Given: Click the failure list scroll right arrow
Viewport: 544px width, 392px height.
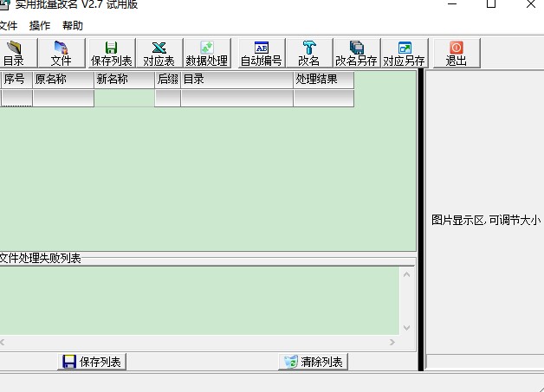Looking at the screenshot, I should point(392,343).
